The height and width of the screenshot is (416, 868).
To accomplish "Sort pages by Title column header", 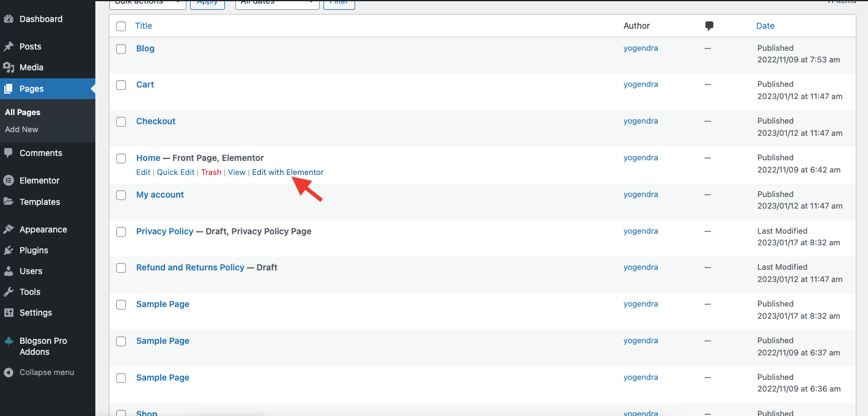I will (144, 26).
